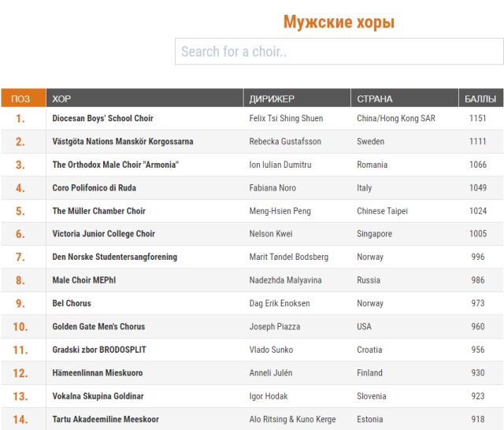Click conductor 'Felix Tsi Shing Shuen'

pos(286,118)
